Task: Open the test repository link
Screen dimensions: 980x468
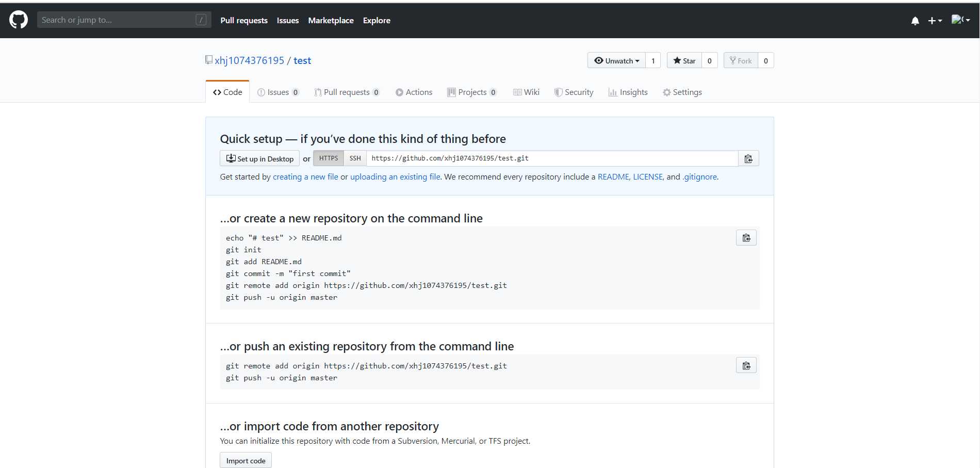Action: [302, 60]
